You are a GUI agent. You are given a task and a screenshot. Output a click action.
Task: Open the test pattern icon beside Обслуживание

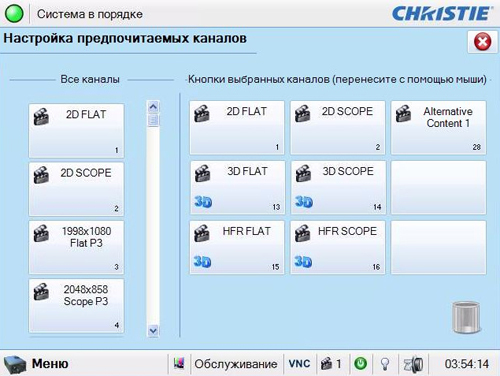pyautogui.click(x=179, y=363)
